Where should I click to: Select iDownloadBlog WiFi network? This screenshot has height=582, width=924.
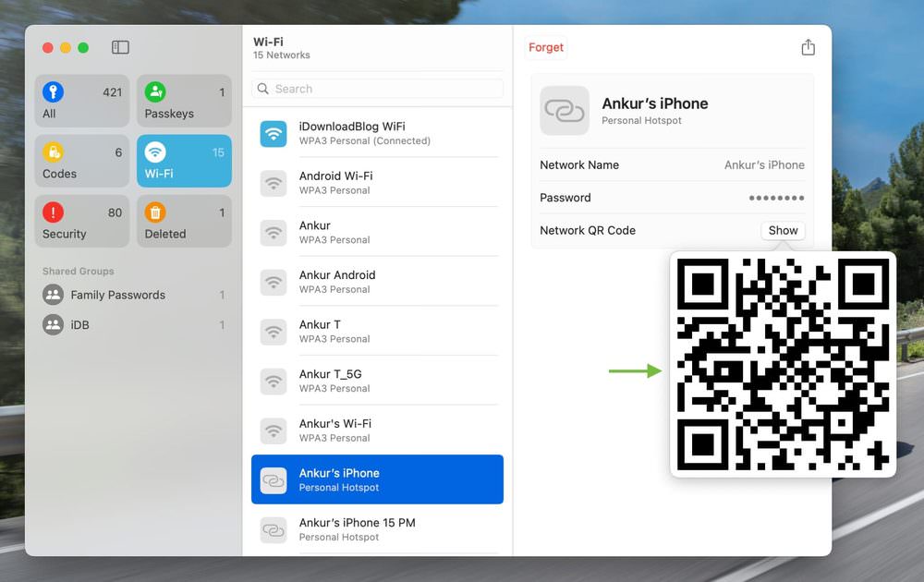tap(377, 134)
